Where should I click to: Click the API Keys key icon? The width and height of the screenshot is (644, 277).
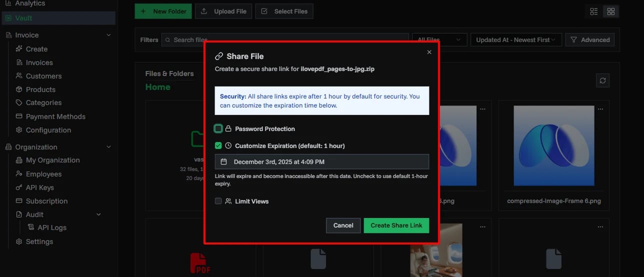(19, 187)
